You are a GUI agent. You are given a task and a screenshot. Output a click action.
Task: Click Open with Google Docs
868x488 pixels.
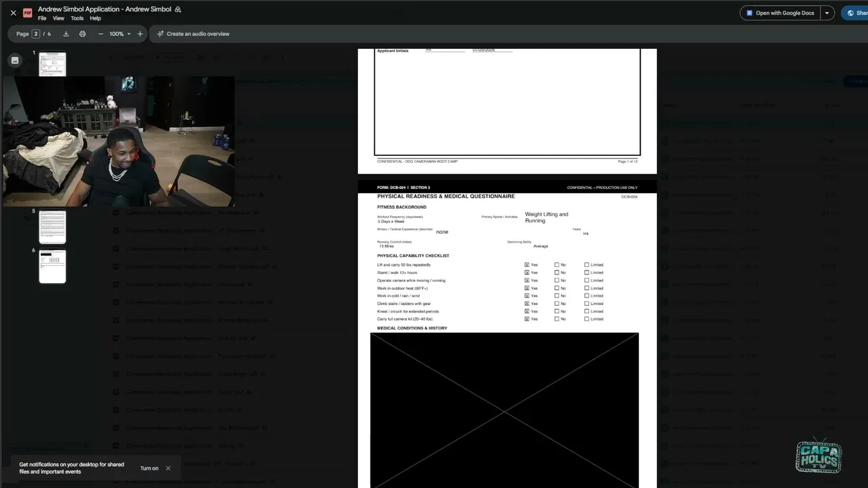coord(781,13)
